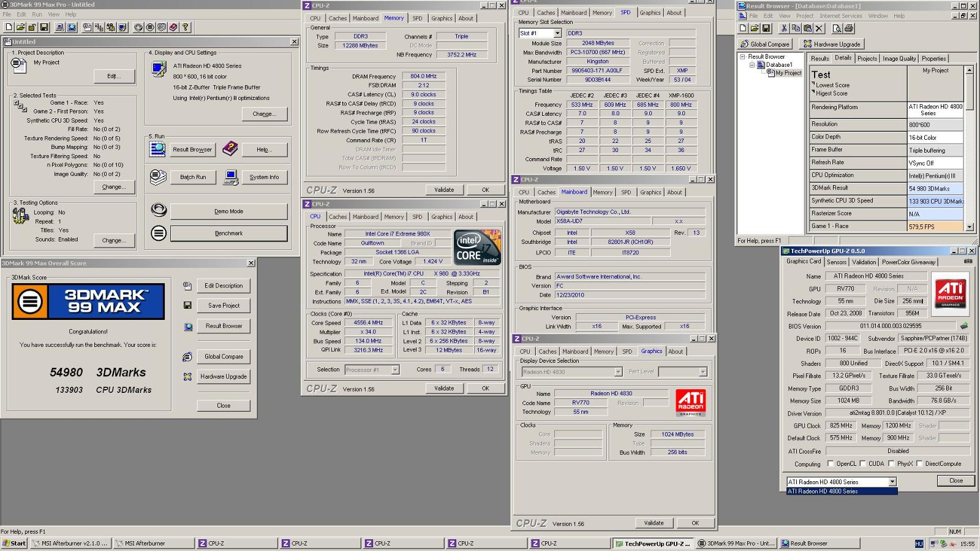Viewport: 980px width, 551px height.
Task: Click the Save Project floppy icon in score window
Action: (x=187, y=305)
